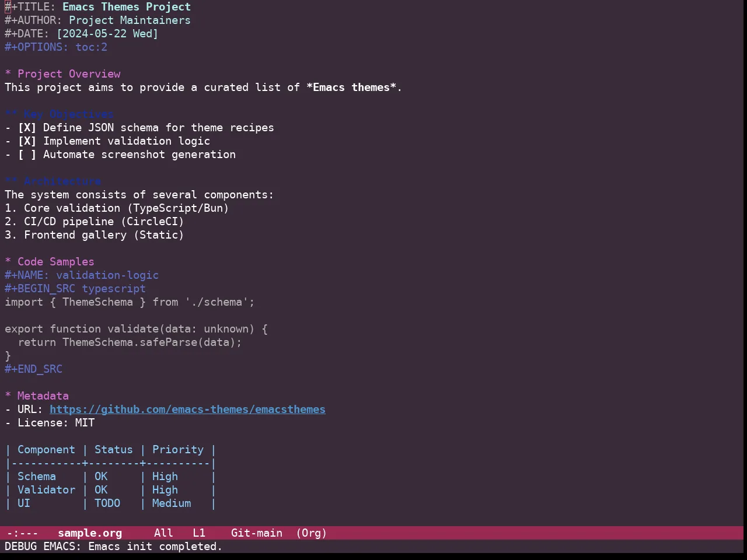Click the '#+OPTIONS: toc:2' line
Screen dimensions: 747x560
(56, 47)
